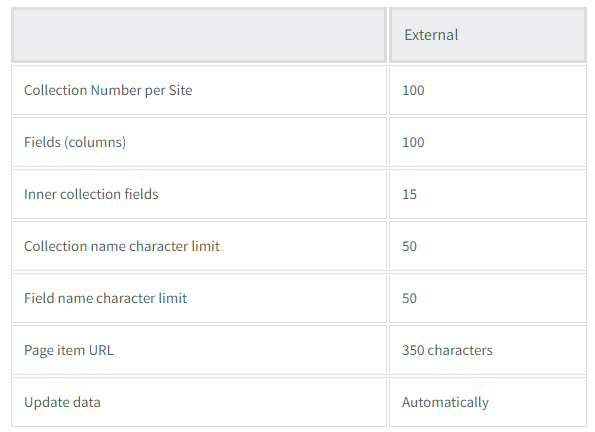Select the Collection Number per Site cell
Viewport: 595px width, 432px height.
[x=199, y=90]
